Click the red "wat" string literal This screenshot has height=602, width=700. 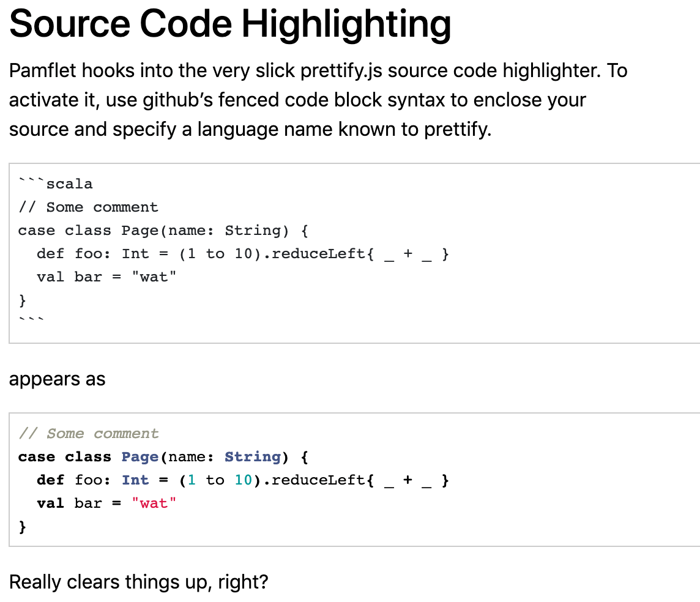pos(154,503)
